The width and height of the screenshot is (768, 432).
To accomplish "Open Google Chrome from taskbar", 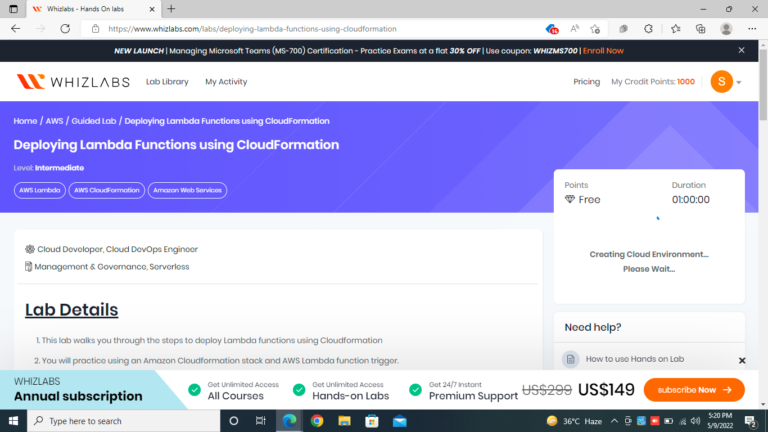I will [317, 421].
